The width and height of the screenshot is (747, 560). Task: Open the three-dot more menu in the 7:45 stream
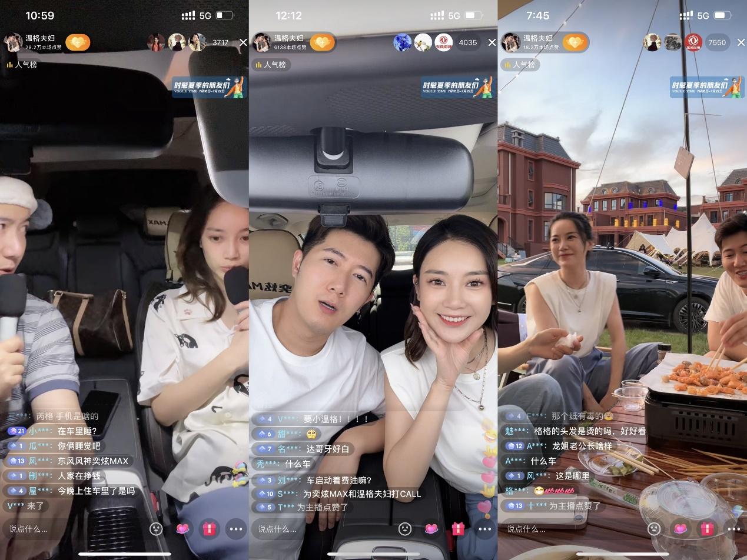(x=733, y=529)
